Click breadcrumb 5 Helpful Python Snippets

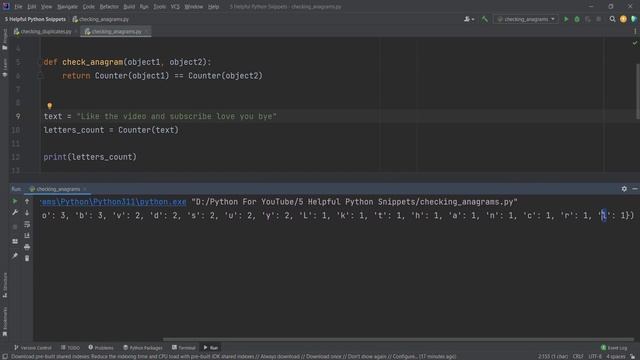pyautogui.click(x=36, y=19)
